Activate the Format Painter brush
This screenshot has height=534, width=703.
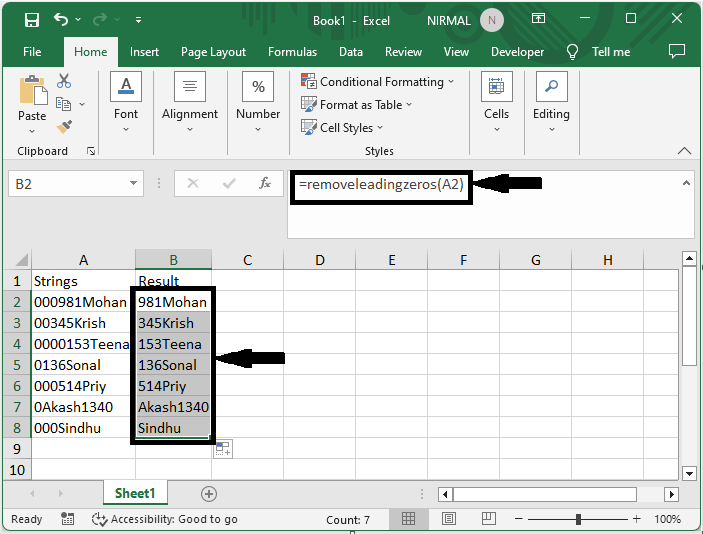point(64,126)
